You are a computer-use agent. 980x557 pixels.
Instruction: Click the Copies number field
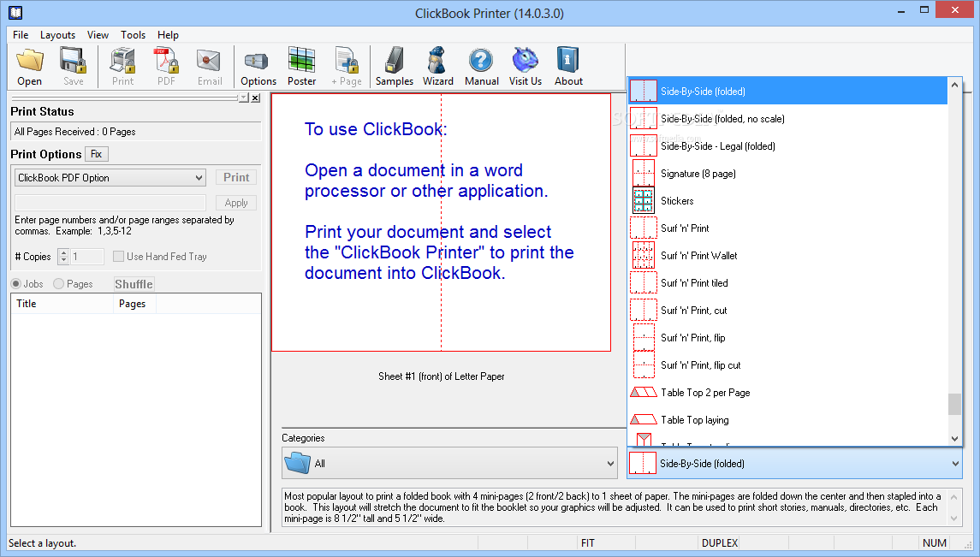click(87, 256)
